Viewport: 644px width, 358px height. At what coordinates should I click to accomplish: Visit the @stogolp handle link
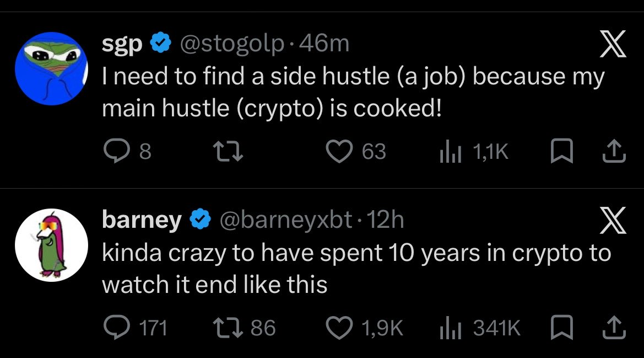231,44
